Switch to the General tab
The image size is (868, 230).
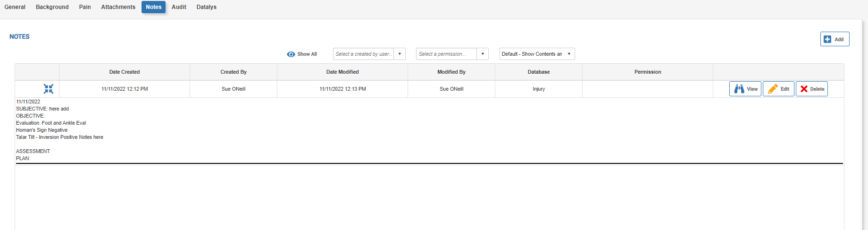click(x=15, y=7)
